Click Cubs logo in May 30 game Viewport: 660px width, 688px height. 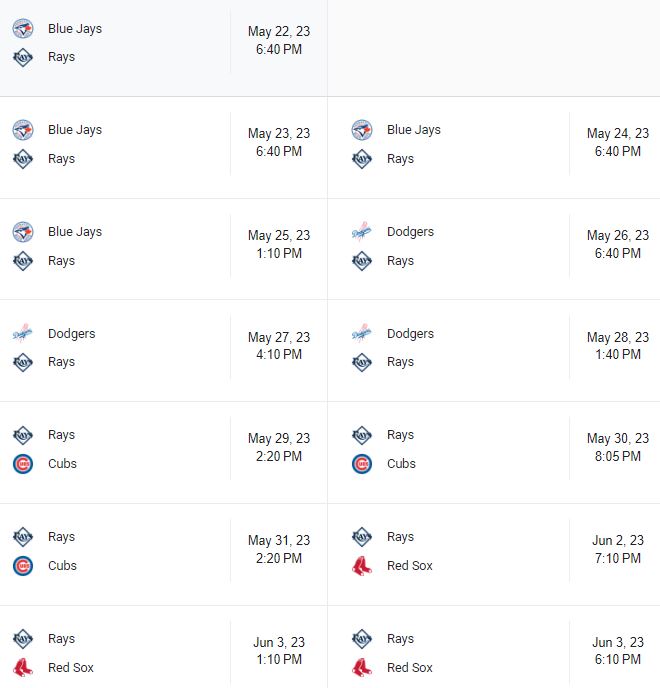(x=362, y=464)
